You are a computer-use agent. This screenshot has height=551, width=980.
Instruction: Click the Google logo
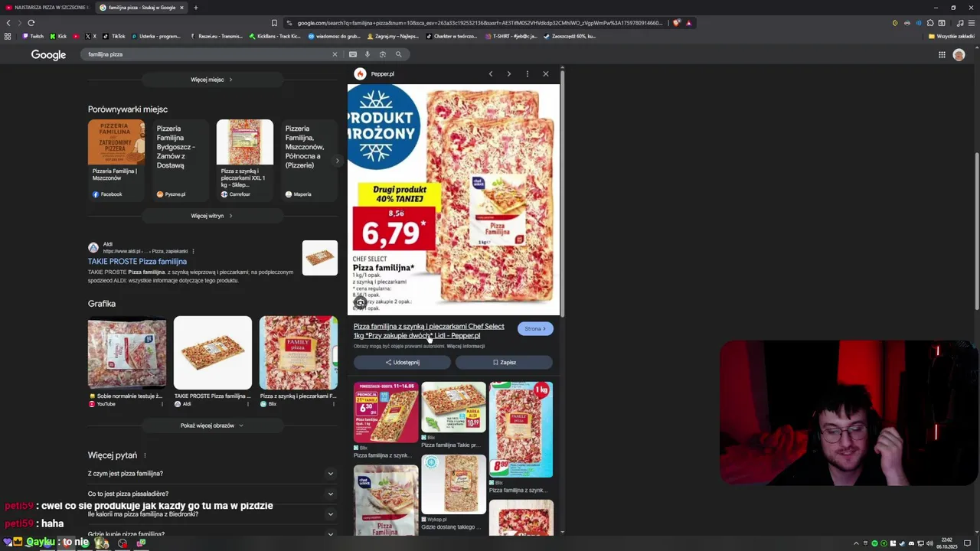point(48,54)
